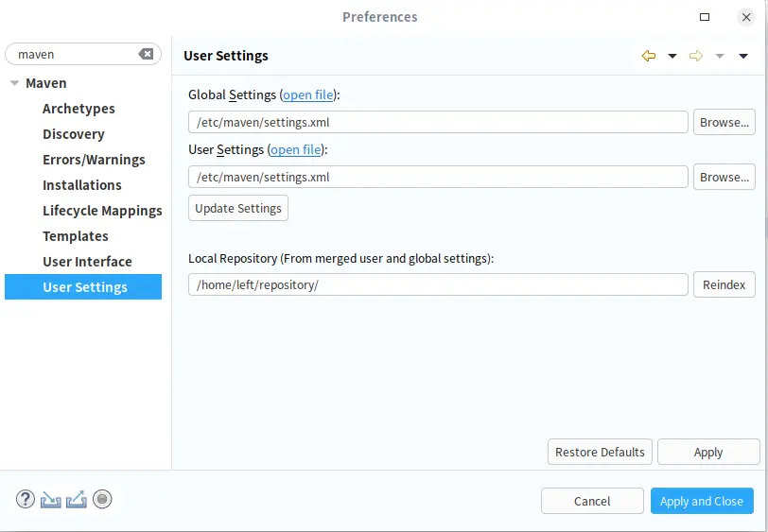Image resolution: width=768 pixels, height=532 pixels.
Task: Open the Forward history dropdown arrow
Action: pos(720,57)
